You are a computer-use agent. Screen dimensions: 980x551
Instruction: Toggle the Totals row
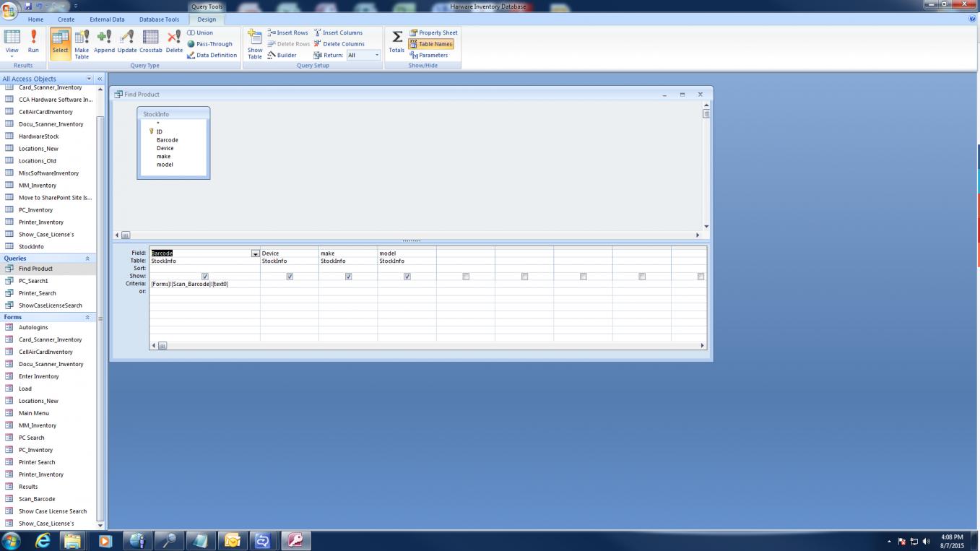[x=396, y=42]
